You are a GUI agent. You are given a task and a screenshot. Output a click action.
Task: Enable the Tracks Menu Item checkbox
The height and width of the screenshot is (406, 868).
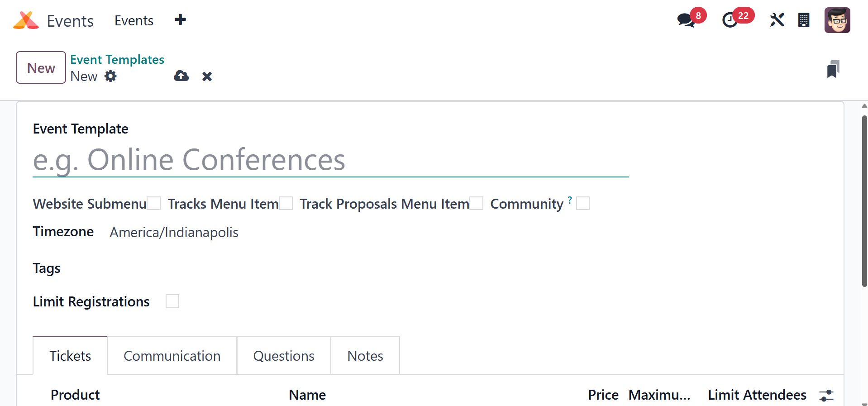click(x=286, y=204)
